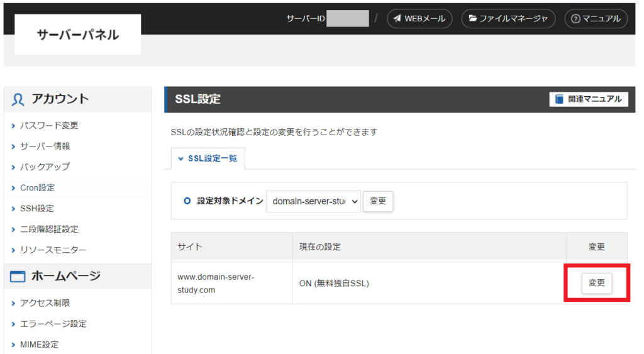Click the ホームページ window icon
The image size is (644, 354).
(x=18, y=277)
